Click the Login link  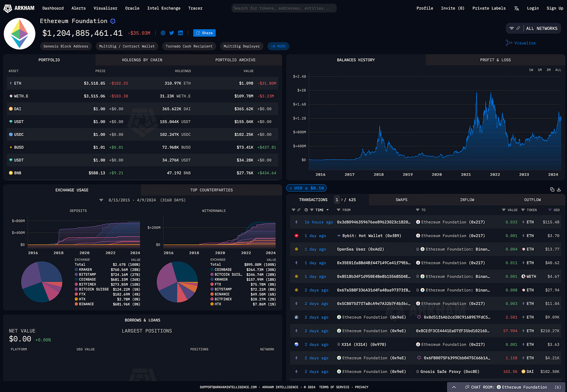533,8
